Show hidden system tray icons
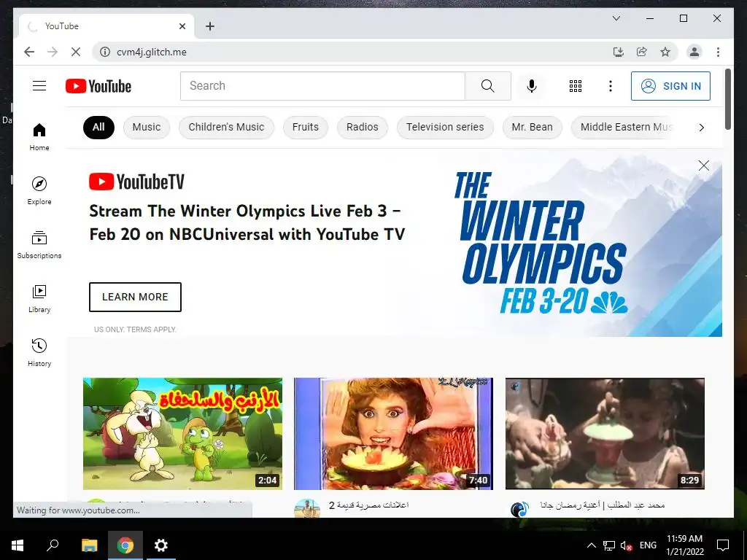Screen dimensions: 747x560 [x=591, y=545]
